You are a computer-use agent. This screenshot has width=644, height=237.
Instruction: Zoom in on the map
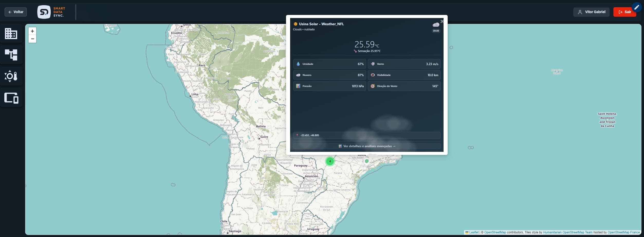coord(32,31)
